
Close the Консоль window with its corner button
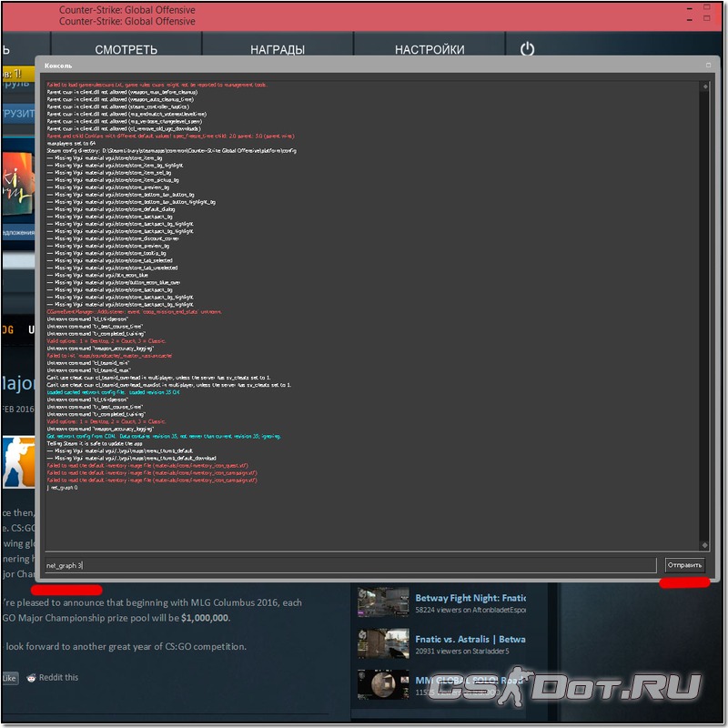coord(709,65)
